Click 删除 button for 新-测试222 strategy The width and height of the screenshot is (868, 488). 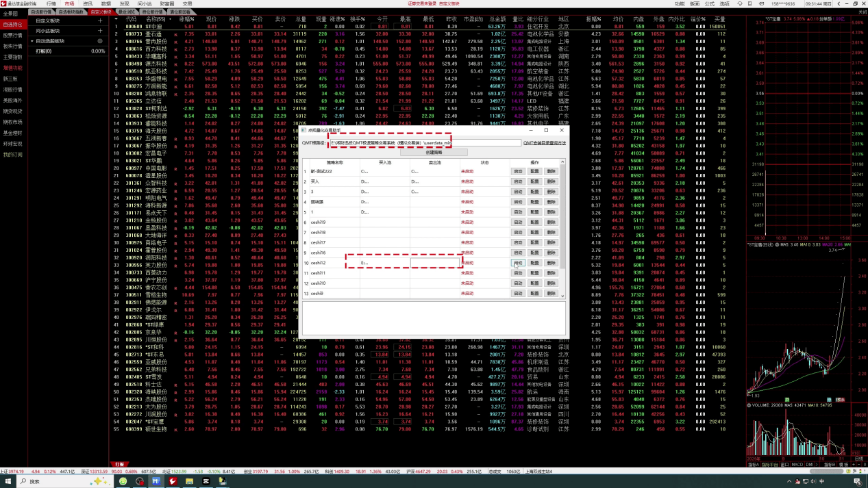551,172
